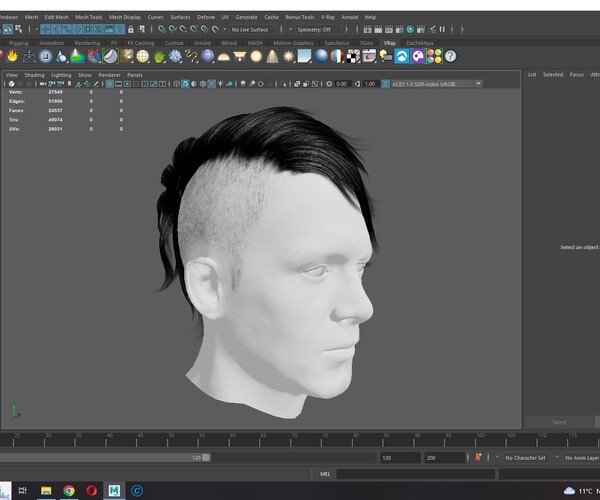The height and width of the screenshot is (500, 600).
Task: Toggle the make live magnet icon
Action: [x=215, y=29]
